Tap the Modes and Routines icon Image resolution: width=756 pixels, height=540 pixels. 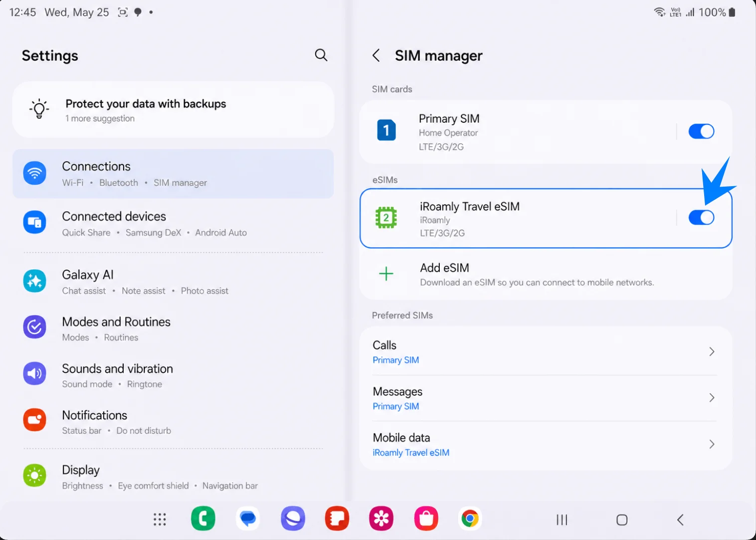[x=35, y=327]
